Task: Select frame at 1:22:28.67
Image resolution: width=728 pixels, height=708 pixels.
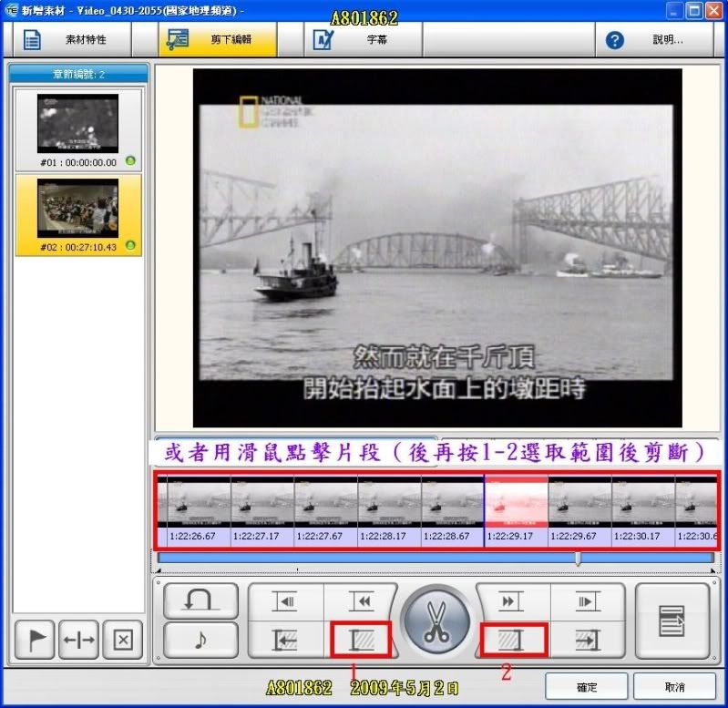Action: tap(453, 510)
